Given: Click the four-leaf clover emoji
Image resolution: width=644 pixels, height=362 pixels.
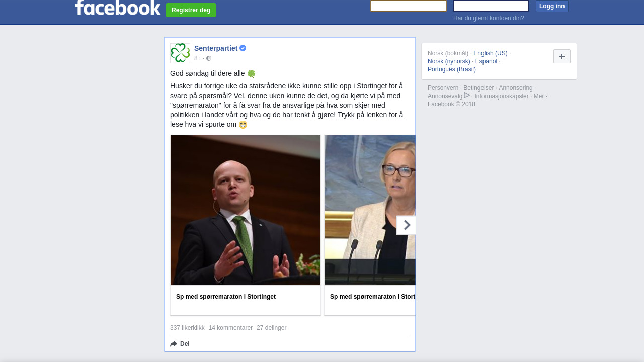Looking at the screenshot, I should pyautogui.click(x=252, y=74).
